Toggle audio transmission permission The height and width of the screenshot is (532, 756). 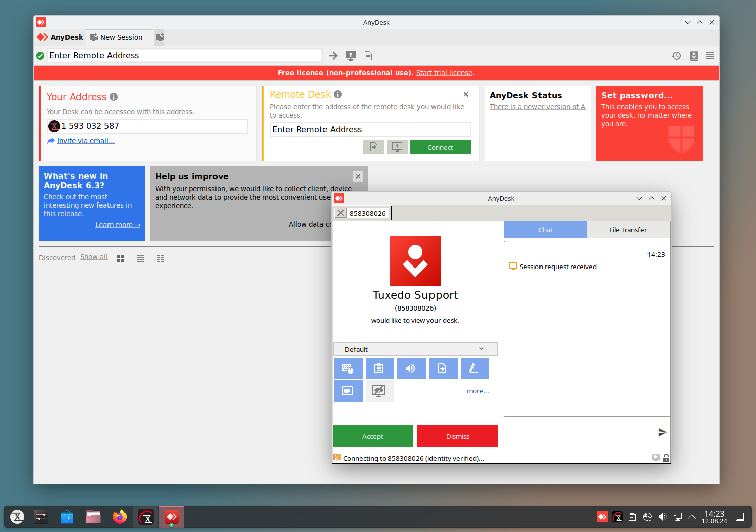[411, 368]
